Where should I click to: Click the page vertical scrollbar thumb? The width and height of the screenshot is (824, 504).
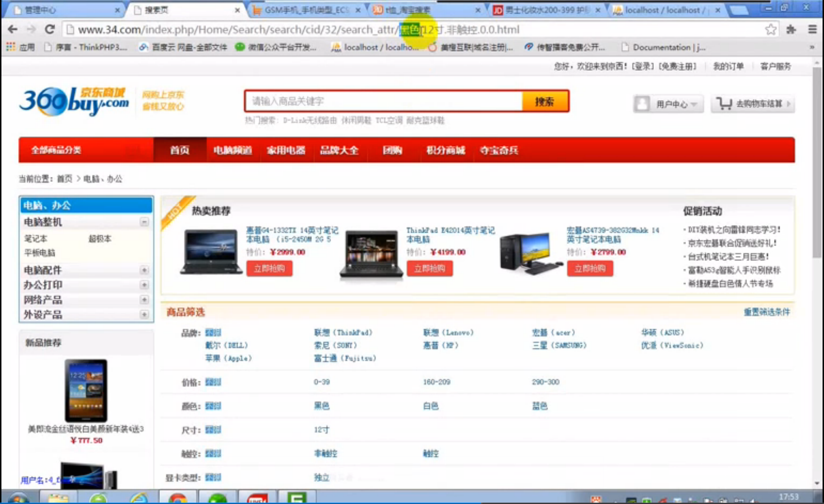tap(818, 163)
